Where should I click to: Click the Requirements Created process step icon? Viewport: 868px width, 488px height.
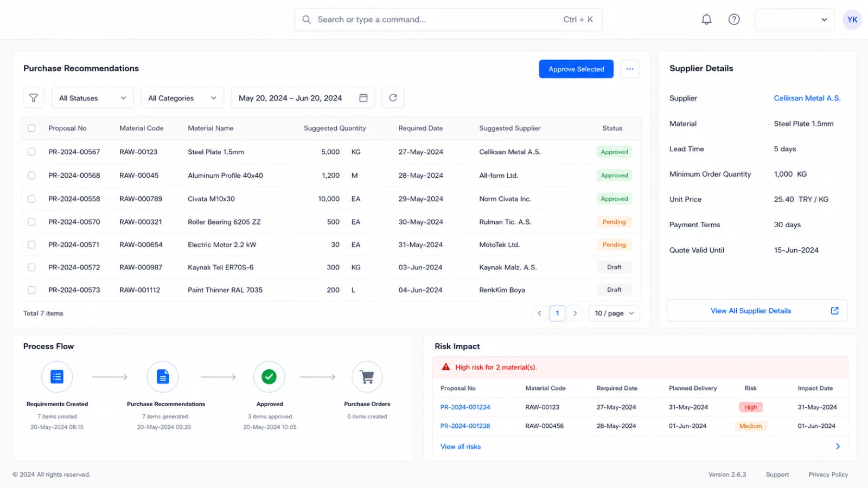pos(57,376)
